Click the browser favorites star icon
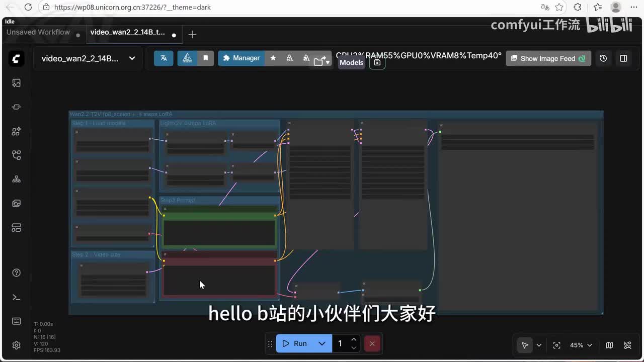The height and width of the screenshot is (362, 644). pyautogui.click(x=559, y=7)
